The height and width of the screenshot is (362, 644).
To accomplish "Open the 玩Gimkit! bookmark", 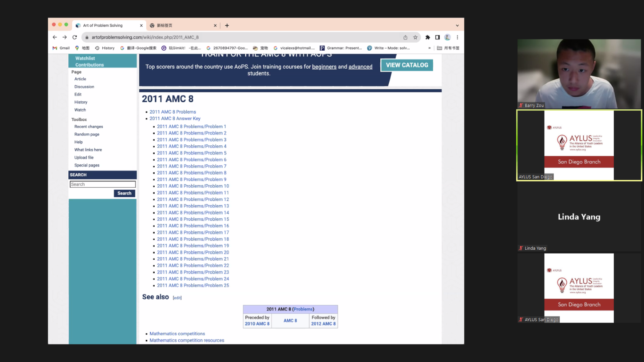I will [x=181, y=48].
